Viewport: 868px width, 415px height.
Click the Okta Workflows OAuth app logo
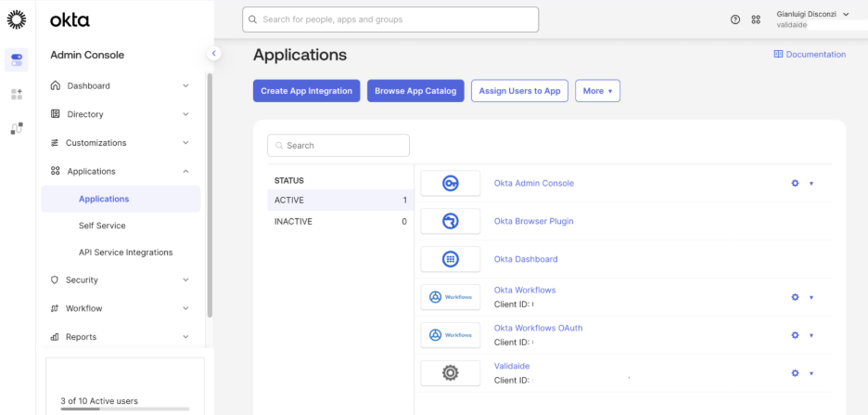(x=451, y=335)
